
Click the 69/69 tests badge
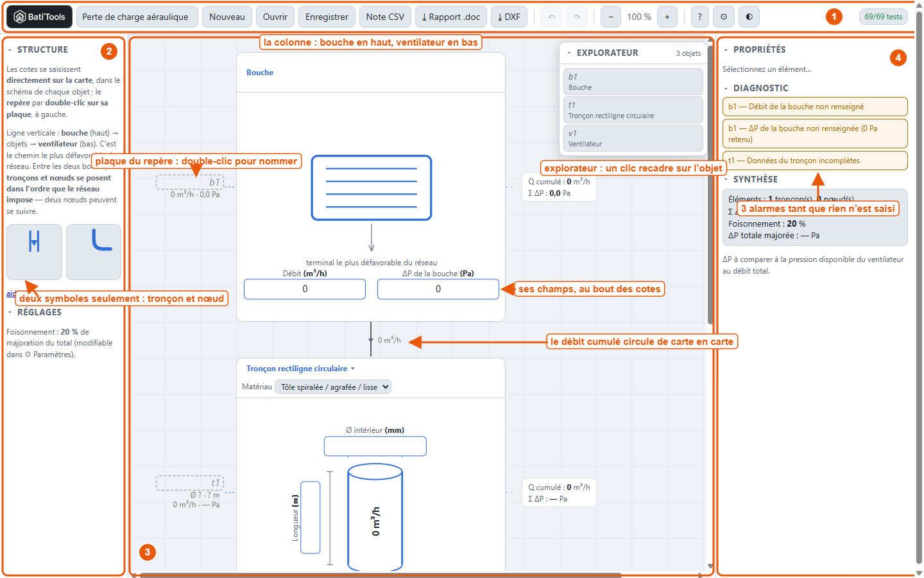884,17
